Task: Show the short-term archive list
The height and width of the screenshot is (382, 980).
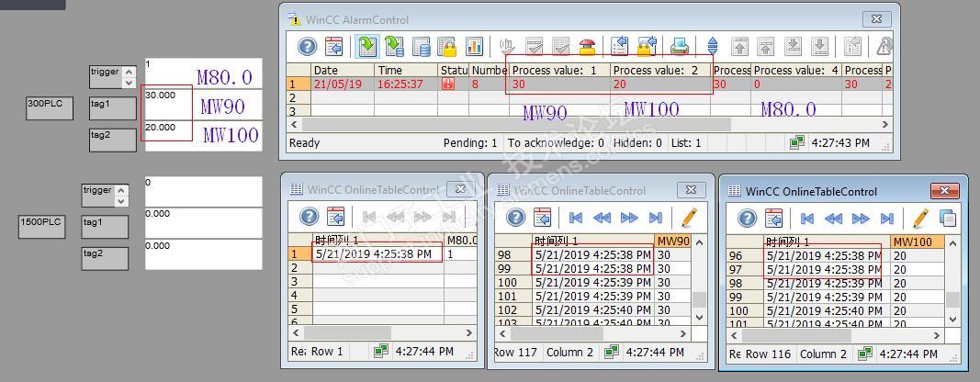Action: coord(394,46)
